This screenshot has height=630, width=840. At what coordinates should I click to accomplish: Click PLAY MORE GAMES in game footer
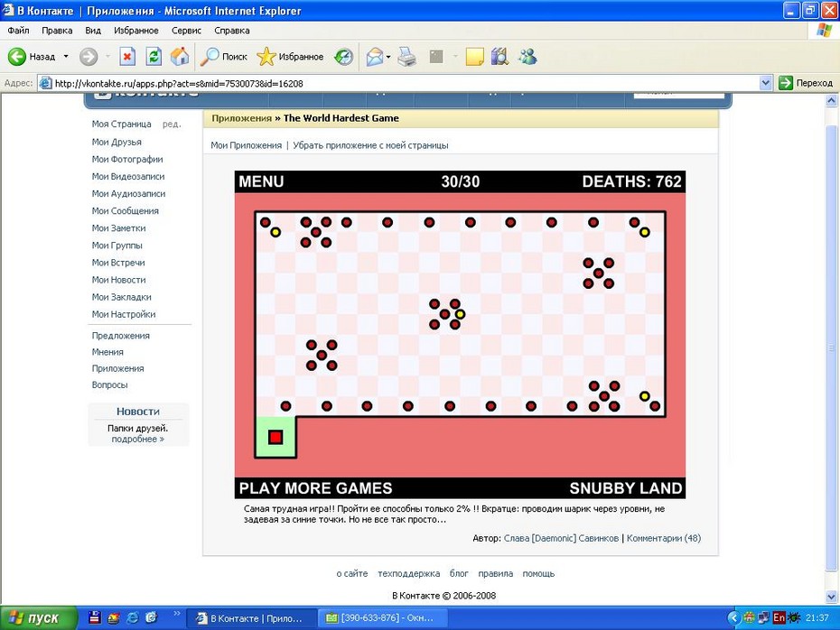pos(315,488)
